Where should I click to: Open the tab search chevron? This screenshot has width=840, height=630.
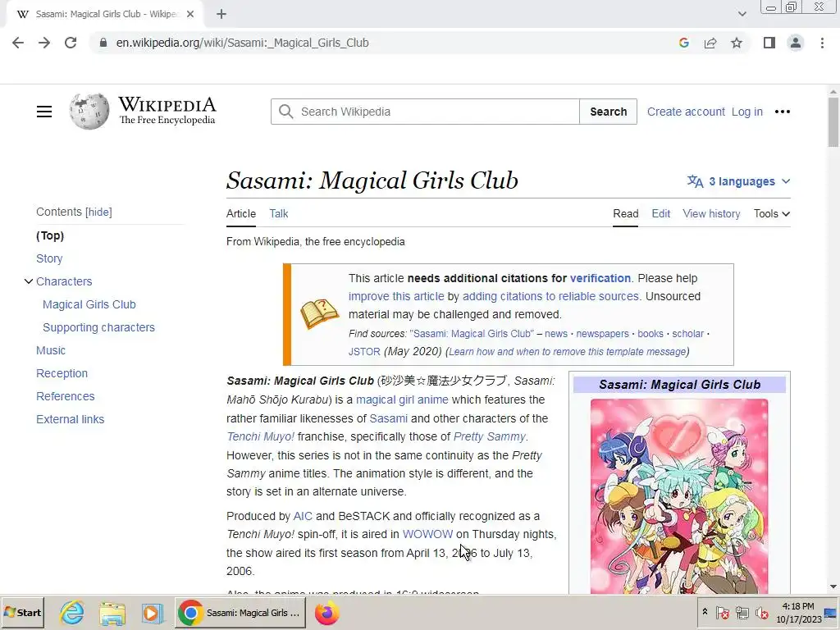[x=742, y=14]
